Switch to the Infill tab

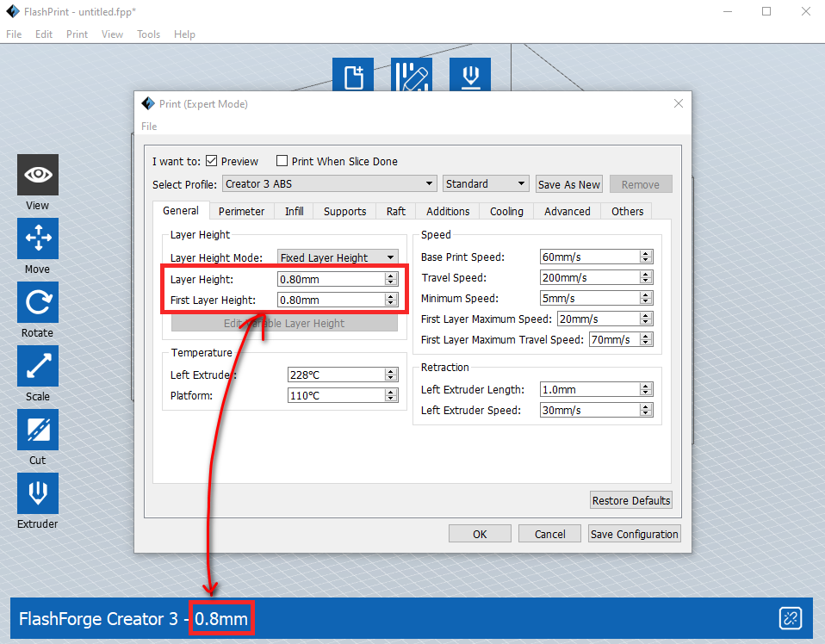(295, 212)
